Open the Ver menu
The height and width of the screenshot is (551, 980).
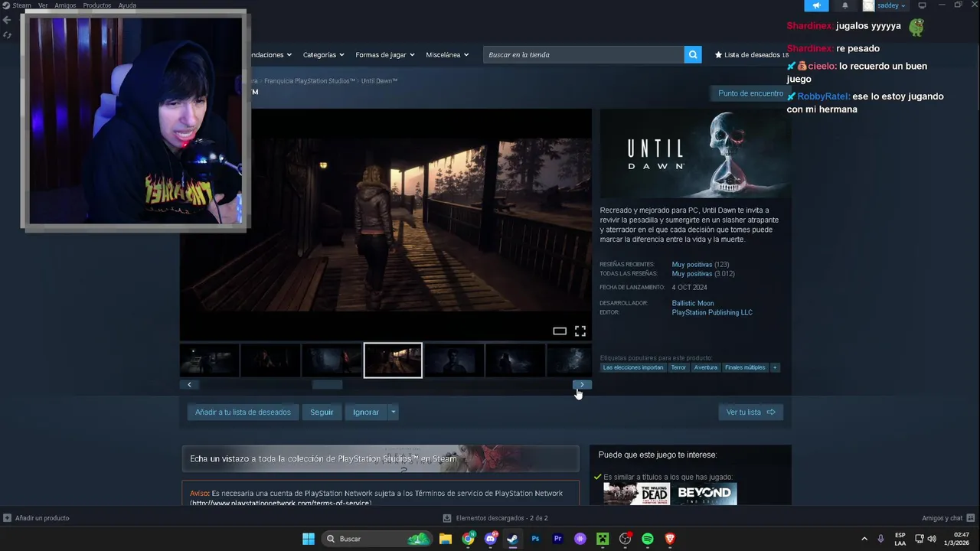coord(43,5)
